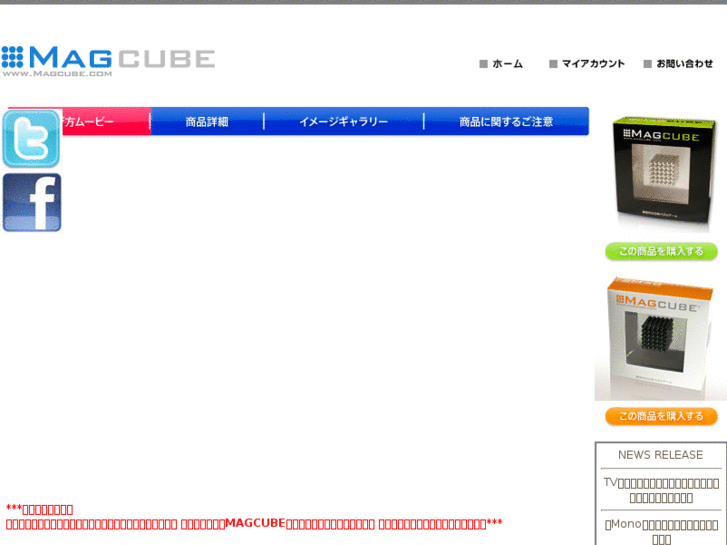The width and height of the screenshot is (727, 545).
Task: Click the NEWS RELEASE heading
Action: click(660, 455)
